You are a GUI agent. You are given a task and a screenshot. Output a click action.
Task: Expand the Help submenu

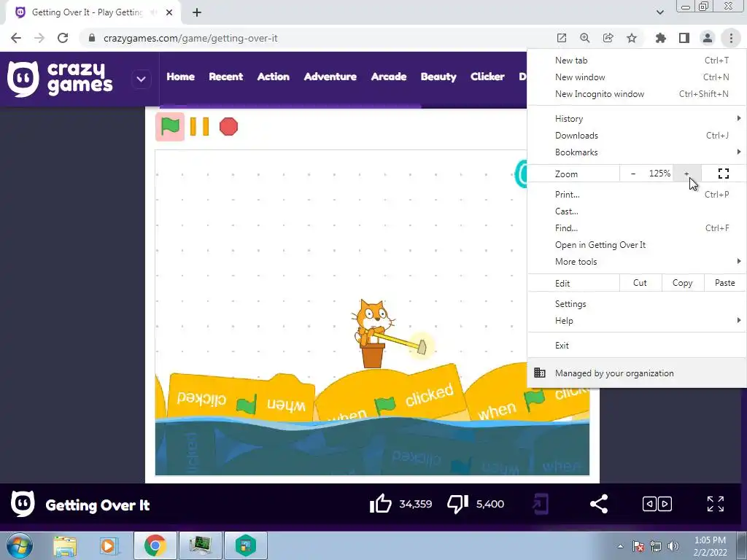(637, 321)
